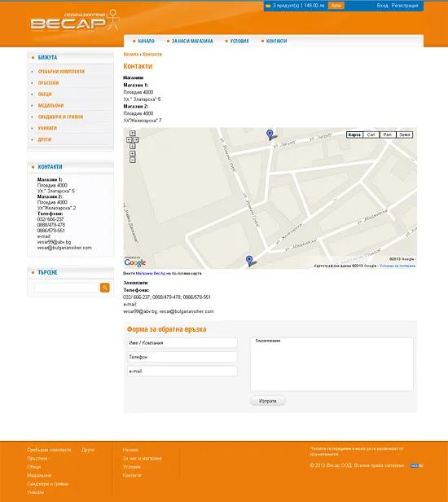448x502 pixels.
Task: Focus the sidebar search text field
Action: 66,288
